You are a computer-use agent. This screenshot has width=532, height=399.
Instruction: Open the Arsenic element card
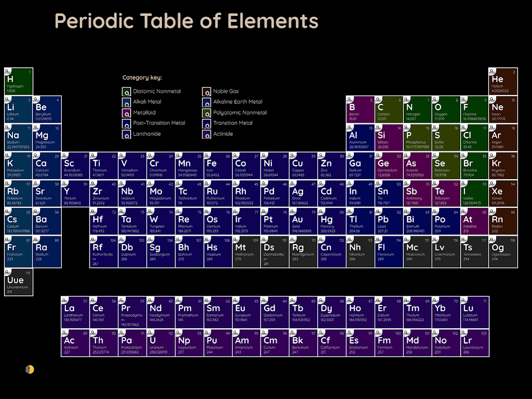417,166
